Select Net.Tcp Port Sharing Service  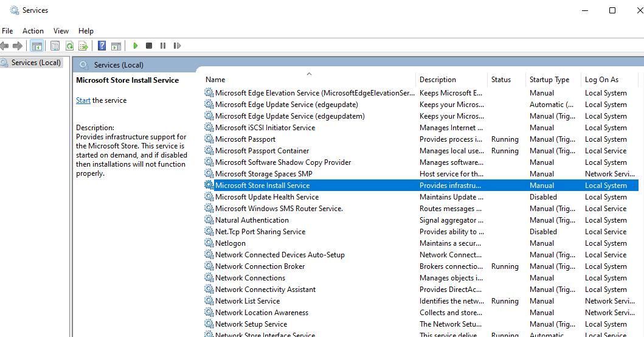click(x=260, y=231)
